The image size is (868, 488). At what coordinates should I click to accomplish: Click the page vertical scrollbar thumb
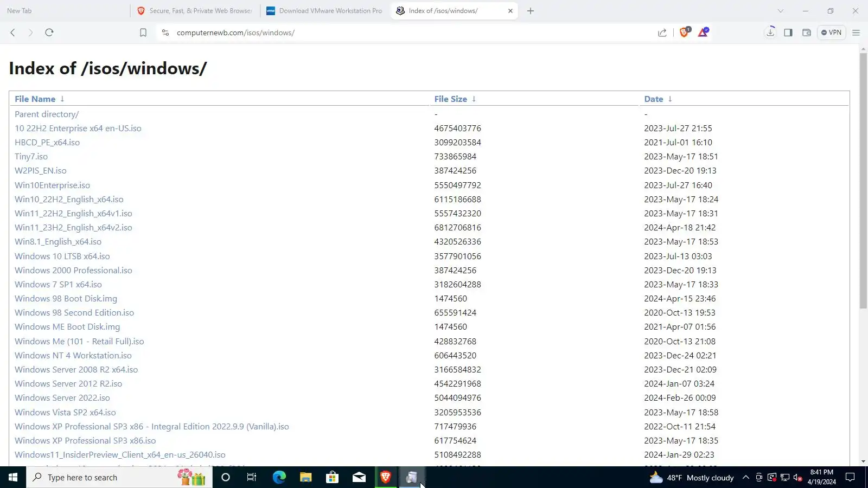click(x=863, y=181)
